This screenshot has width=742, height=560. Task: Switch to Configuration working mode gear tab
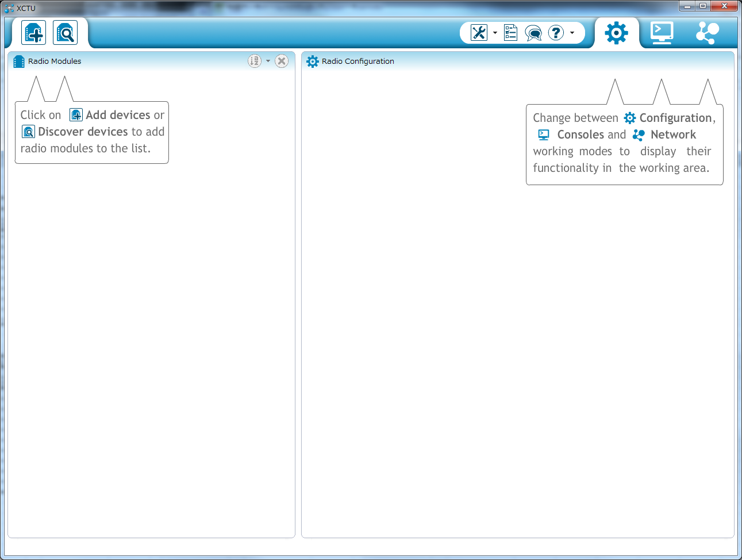(616, 33)
